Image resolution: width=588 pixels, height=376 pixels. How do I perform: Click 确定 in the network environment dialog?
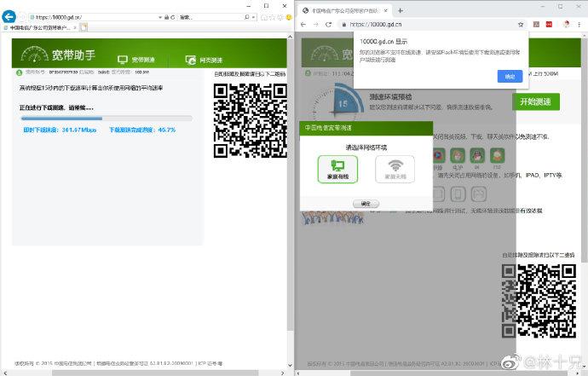coord(366,204)
